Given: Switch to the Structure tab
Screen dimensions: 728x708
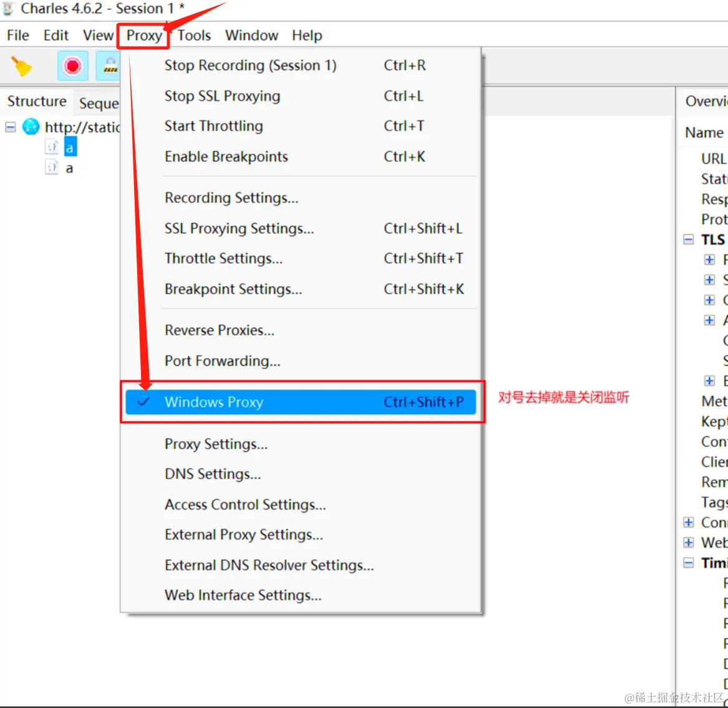Looking at the screenshot, I should (x=37, y=101).
